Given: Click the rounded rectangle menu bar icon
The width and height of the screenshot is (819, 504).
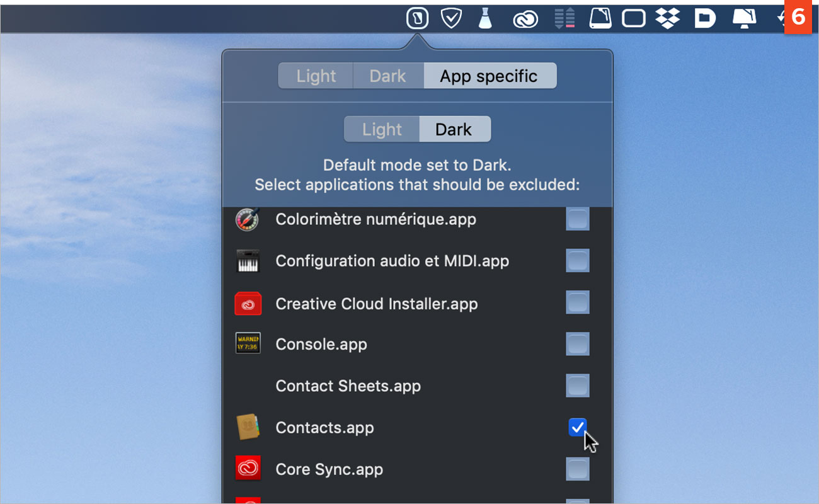Looking at the screenshot, I should pos(634,19).
